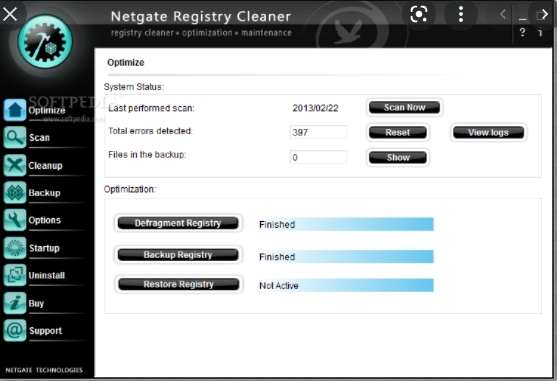The image size is (557, 381).
Task: Open the three-dot overflow menu
Action: pyautogui.click(x=461, y=14)
